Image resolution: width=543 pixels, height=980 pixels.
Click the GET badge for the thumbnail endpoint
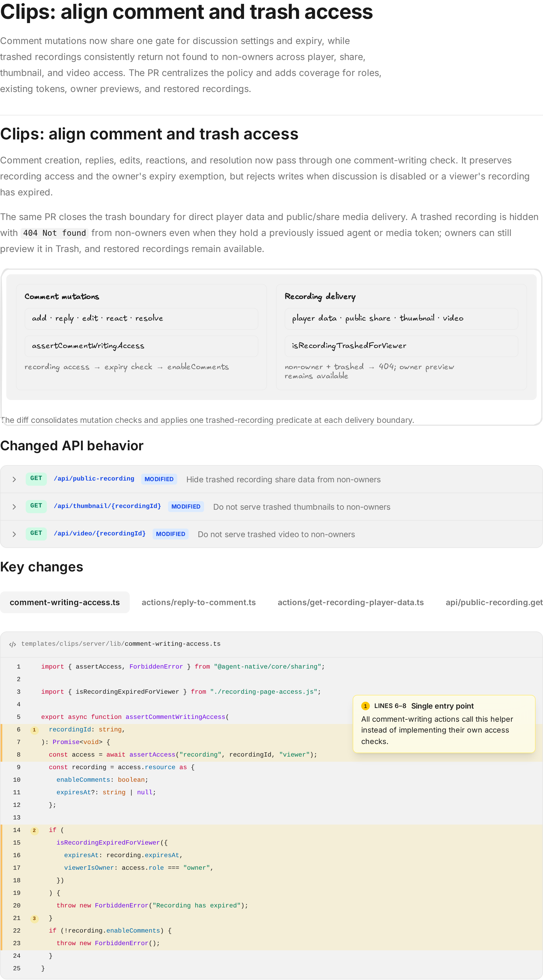pyautogui.click(x=36, y=506)
